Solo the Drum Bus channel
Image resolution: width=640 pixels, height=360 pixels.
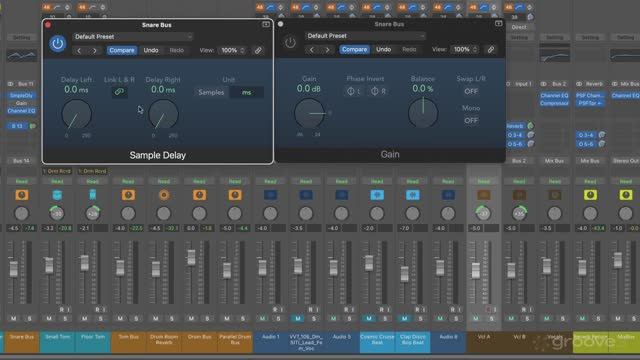(207, 318)
